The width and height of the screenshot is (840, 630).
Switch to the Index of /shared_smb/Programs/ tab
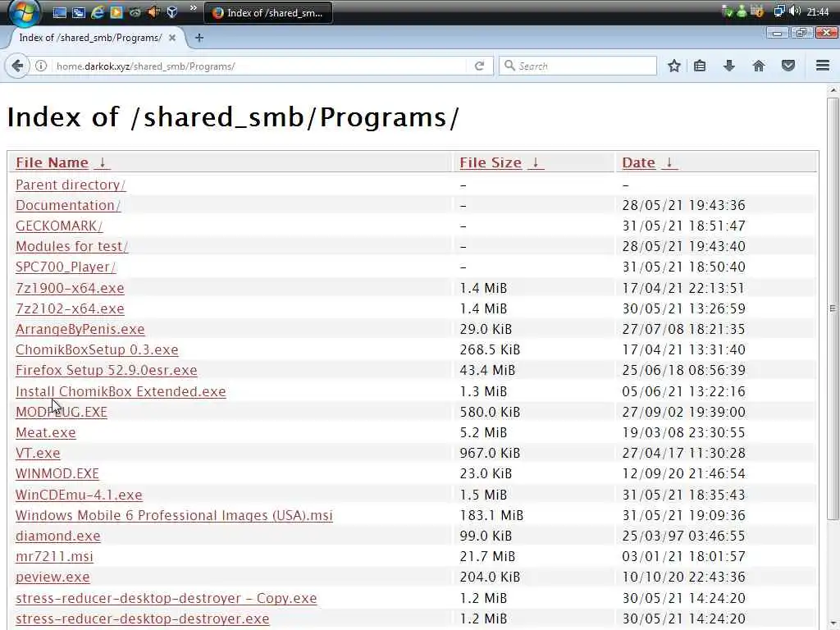point(90,38)
